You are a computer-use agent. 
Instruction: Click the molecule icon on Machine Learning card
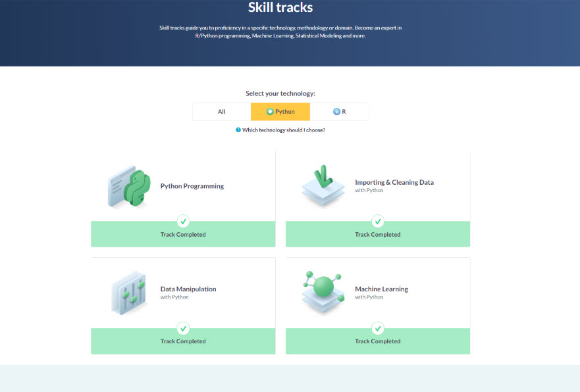323,287
